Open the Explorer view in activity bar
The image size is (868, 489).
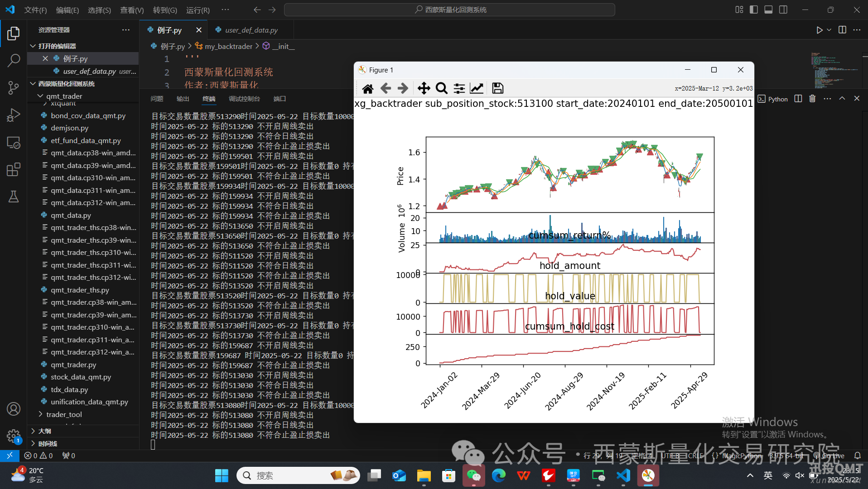(14, 33)
